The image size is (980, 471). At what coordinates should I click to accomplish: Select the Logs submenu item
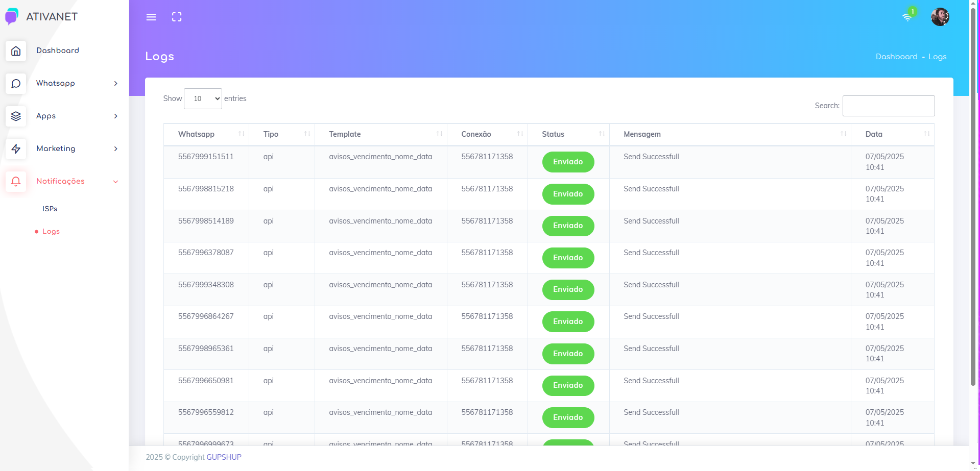(51, 231)
